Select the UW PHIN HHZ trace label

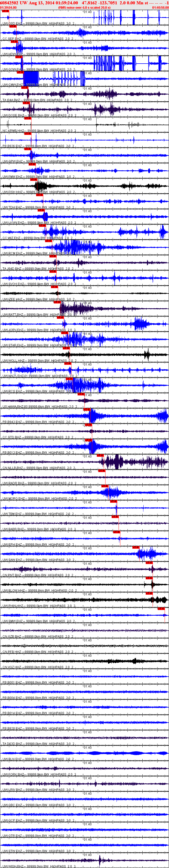(38, 606)
